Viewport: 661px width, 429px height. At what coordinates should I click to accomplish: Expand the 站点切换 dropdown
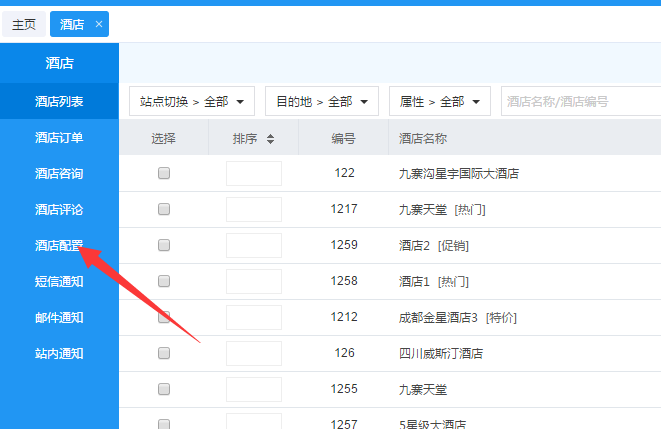click(x=192, y=101)
